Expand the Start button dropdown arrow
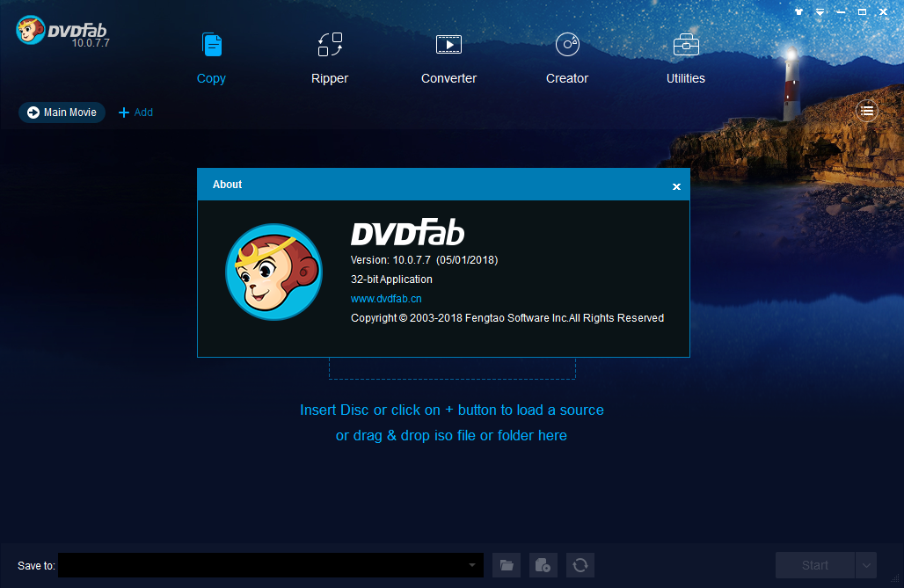This screenshot has height=588, width=904. click(x=866, y=565)
